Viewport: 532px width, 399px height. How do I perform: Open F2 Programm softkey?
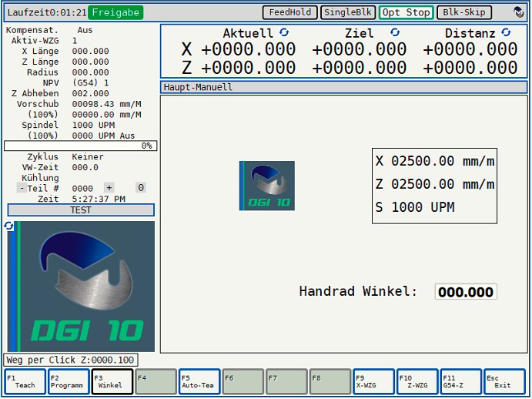click(69, 382)
